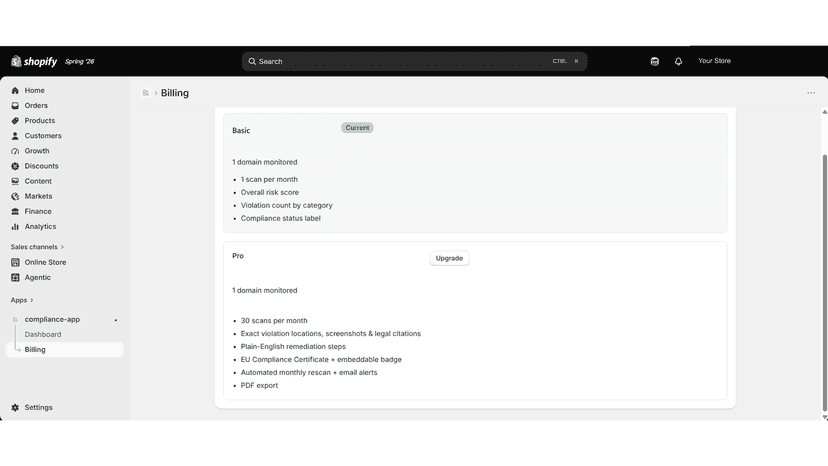Click the Markets globe icon

pyautogui.click(x=15, y=196)
